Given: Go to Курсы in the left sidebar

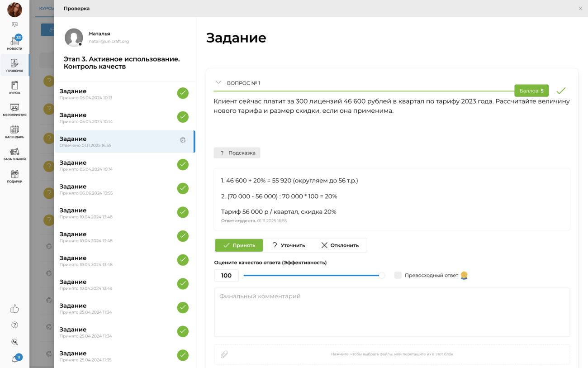Looking at the screenshot, I should tap(14, 87).
